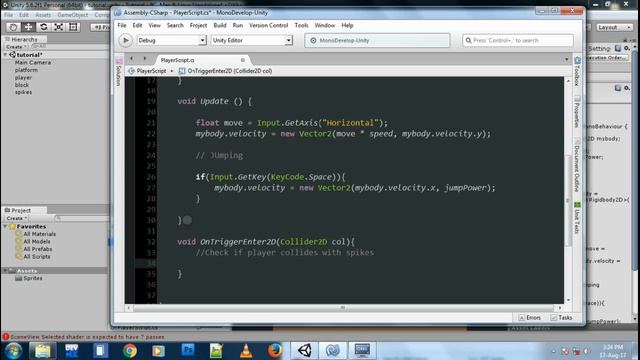
Task: Select block object in Hierarchy
Action: click(22, 85)
